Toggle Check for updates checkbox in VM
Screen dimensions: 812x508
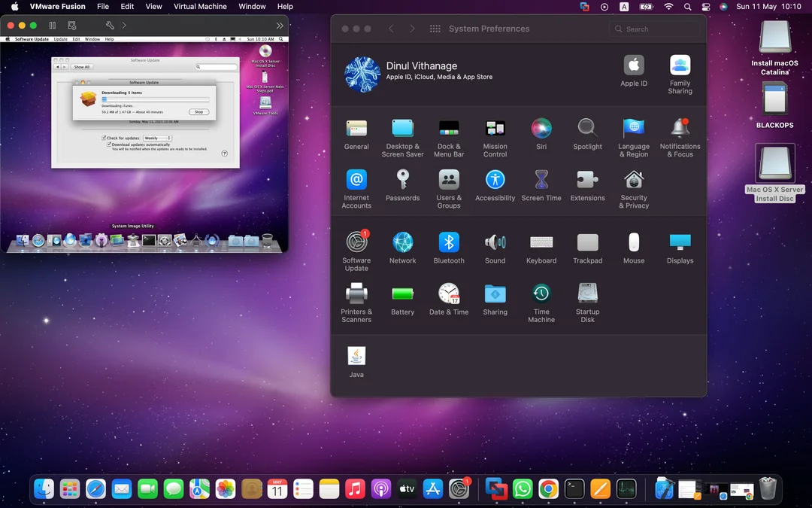[x=104, y=138]
